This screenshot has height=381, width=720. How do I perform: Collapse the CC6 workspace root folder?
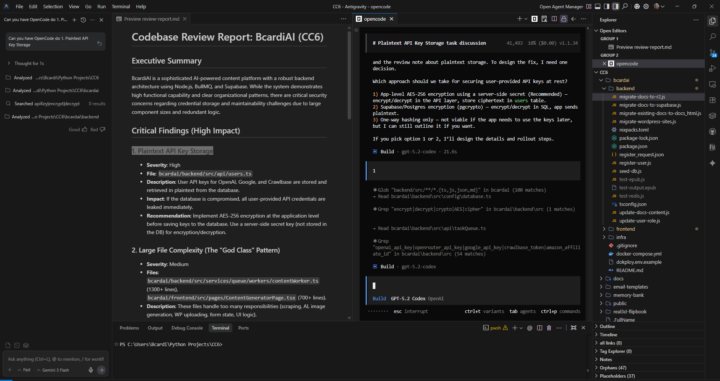[603, 72]
